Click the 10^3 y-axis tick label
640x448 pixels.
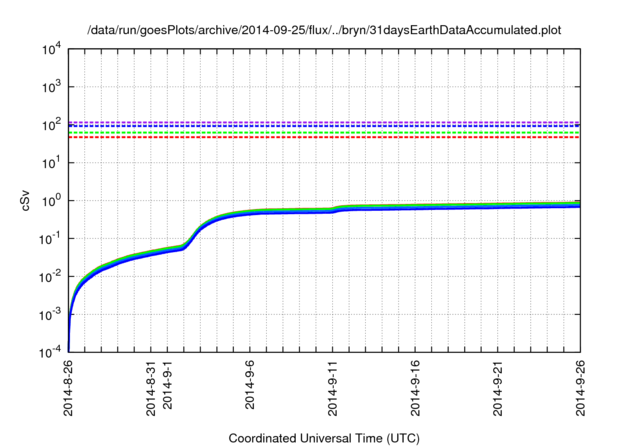(x=51, y=87)
